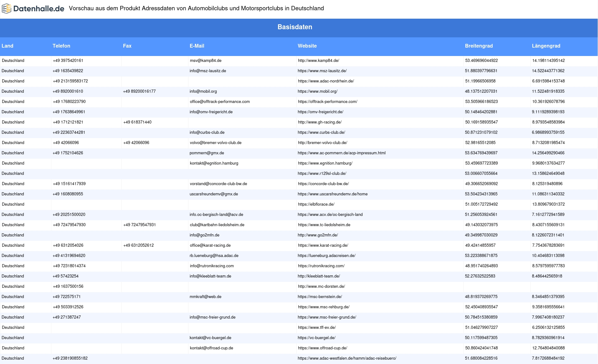
Task: Open website https://www.mobil.org/
Action: click(317, 91)
